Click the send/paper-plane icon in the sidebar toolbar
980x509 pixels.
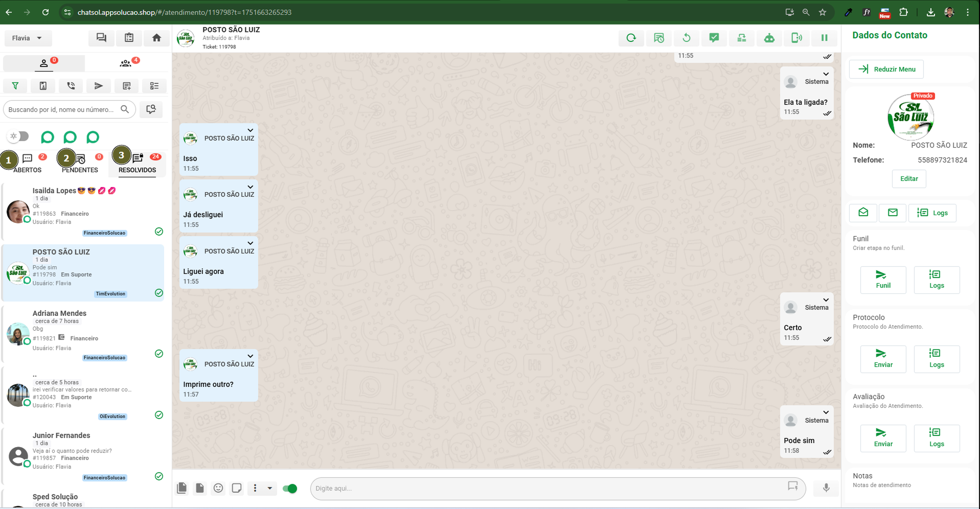point(98,86)
